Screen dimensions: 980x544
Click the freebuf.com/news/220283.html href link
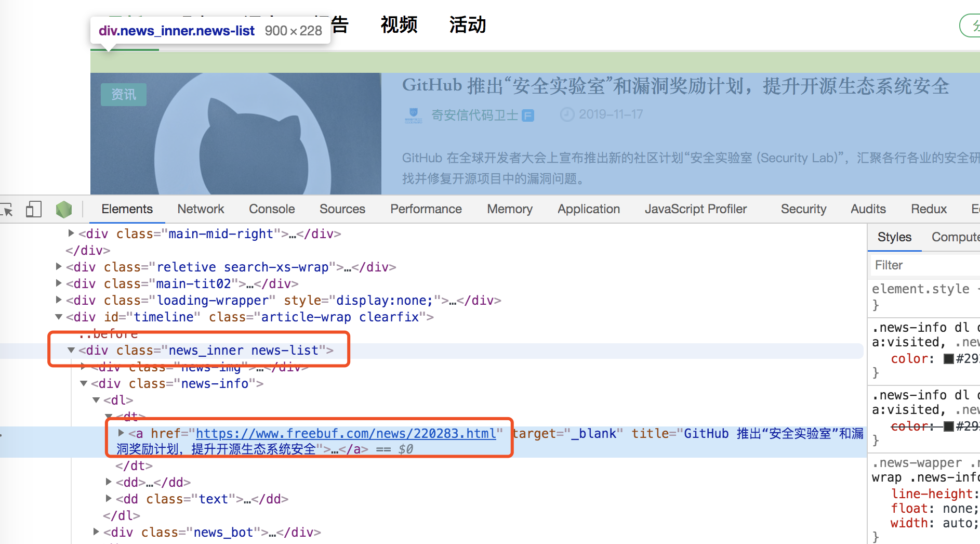click(346, 433)
